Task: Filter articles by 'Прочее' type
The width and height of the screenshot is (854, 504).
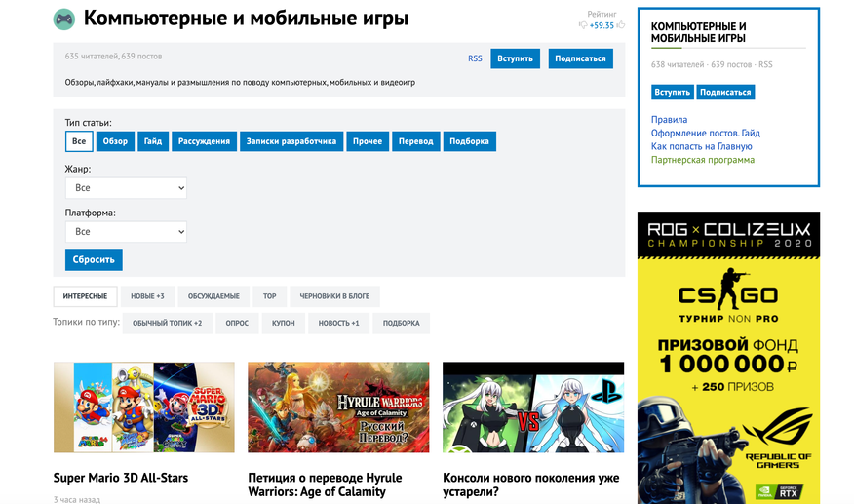Action: [x=368, y=141]
